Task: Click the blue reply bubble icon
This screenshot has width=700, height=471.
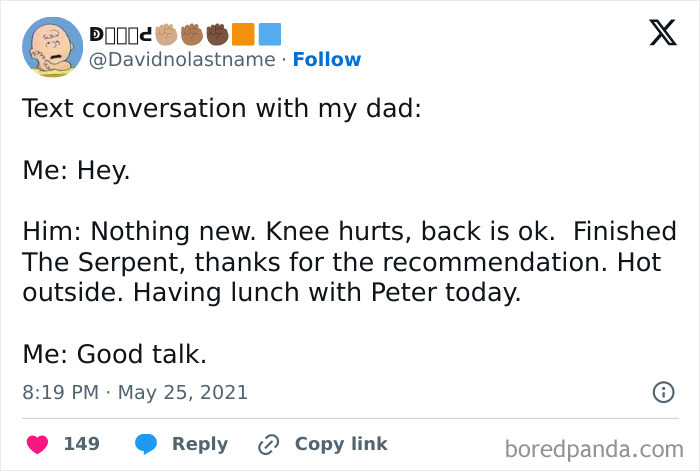Action: point(146,444)
